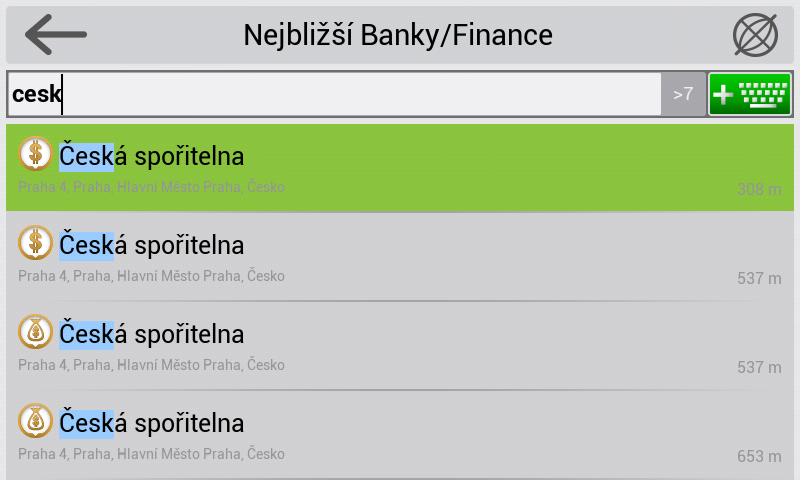Click the white plus sign on keyboard button
This screenshot has height=480, width=800.
pyautogui.click(x=722, y=95)
